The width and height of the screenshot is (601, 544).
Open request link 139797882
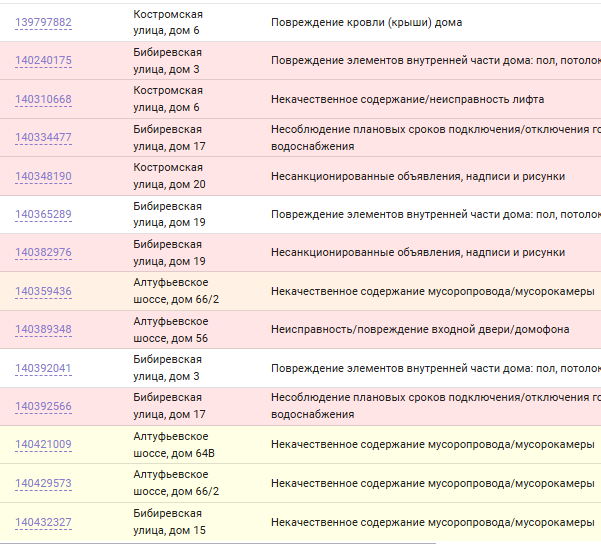click(43, 22)
